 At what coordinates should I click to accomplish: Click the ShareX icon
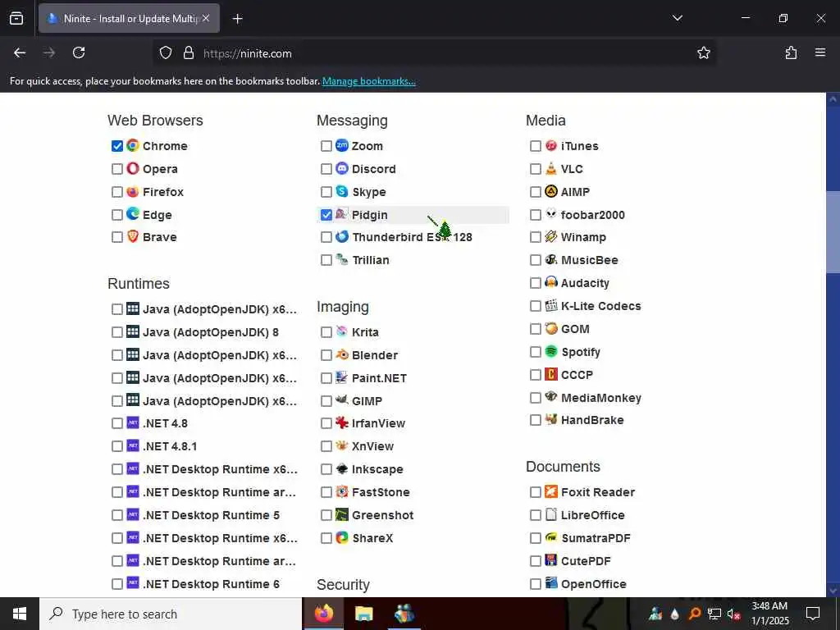point(342,537)
